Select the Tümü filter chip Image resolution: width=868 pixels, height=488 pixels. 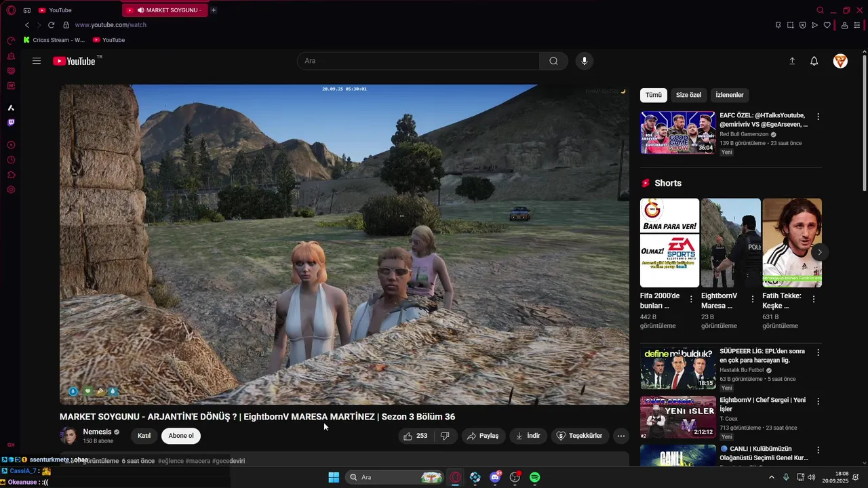[653, 95]
